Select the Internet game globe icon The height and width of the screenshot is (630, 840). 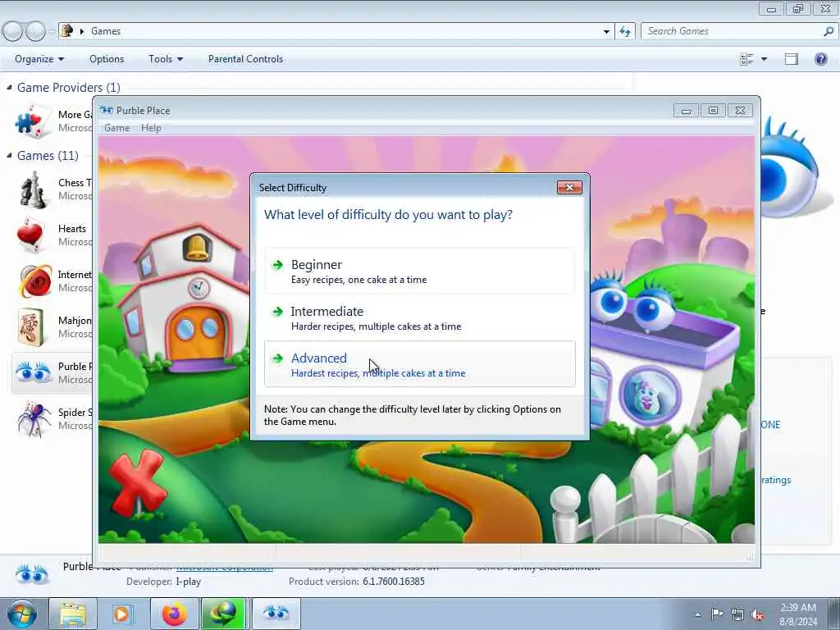pyautogui.click(x=35, y=281)
